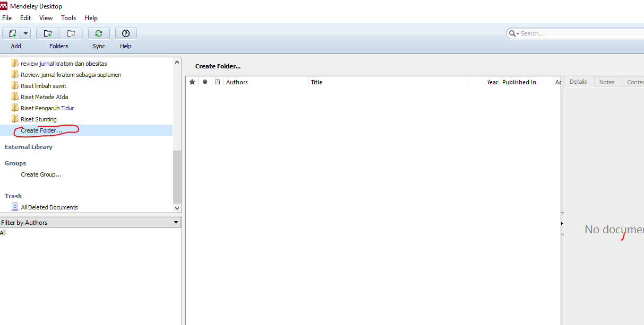Click the green Sync icon
This screenshot has width=644, height=325.
point(99,33)
